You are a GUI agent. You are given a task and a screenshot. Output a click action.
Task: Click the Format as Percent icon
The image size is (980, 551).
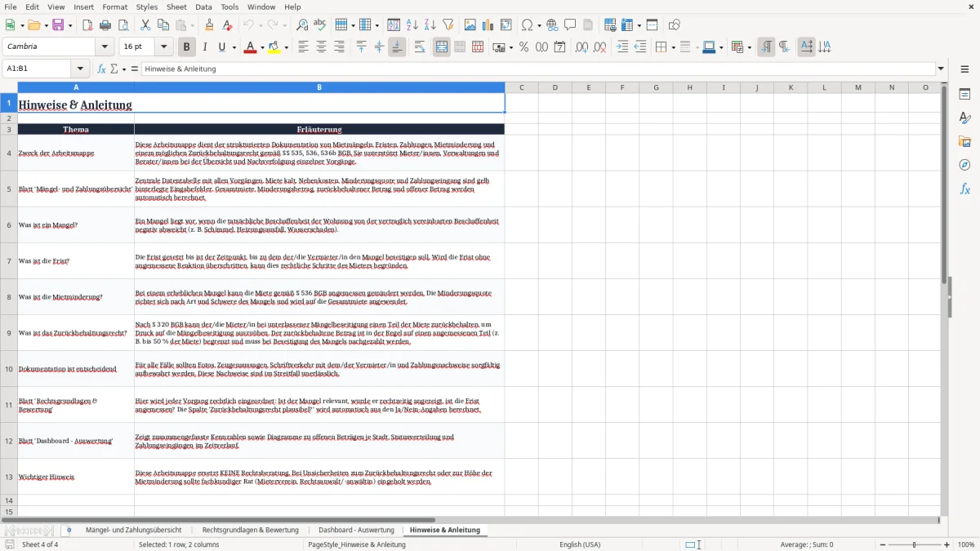pos(523,47)
